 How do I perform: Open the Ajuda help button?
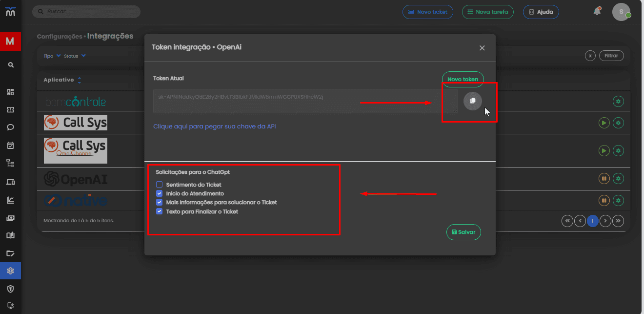[x=541, y=12]
